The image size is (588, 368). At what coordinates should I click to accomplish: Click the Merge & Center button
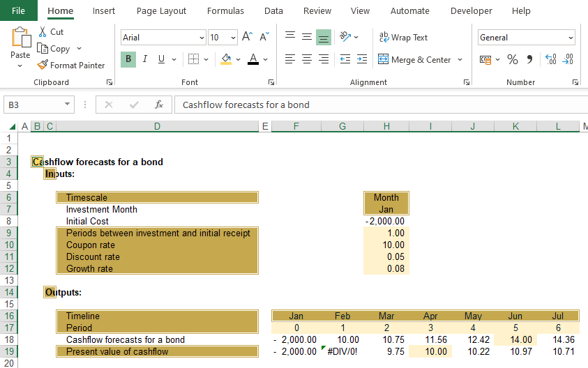(x=414, y=60)
